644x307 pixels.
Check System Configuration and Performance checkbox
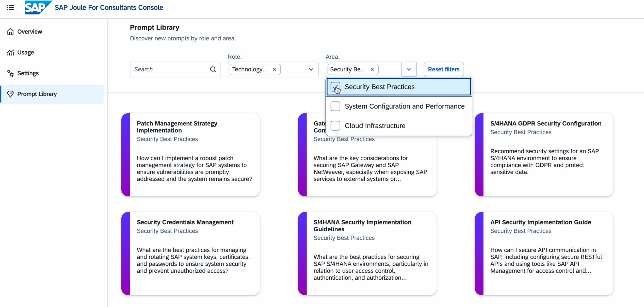tap(335, 106)
